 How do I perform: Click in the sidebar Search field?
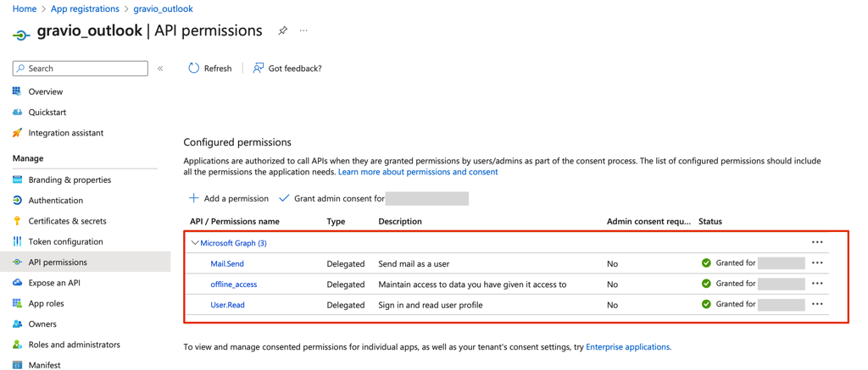tap(81, 69)
